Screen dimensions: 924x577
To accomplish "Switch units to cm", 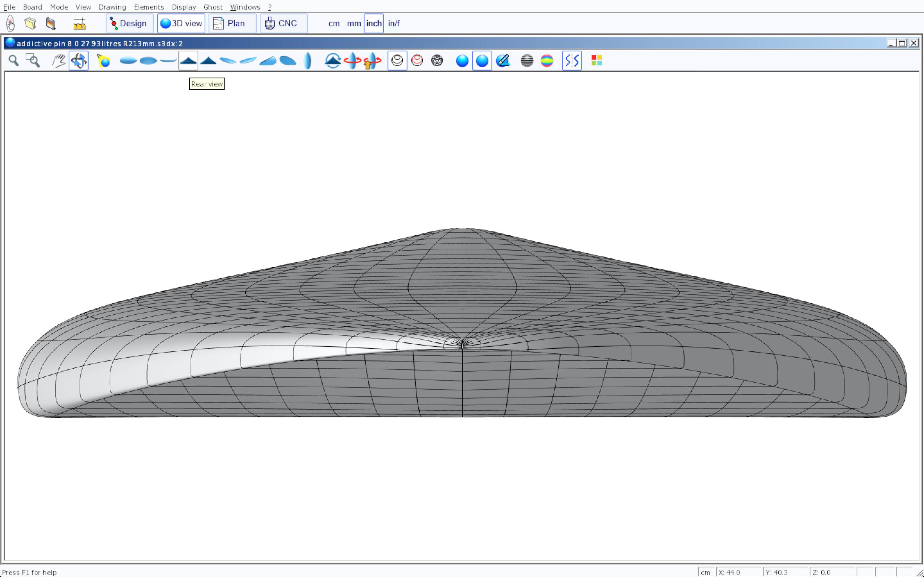I will coord(334,23).
